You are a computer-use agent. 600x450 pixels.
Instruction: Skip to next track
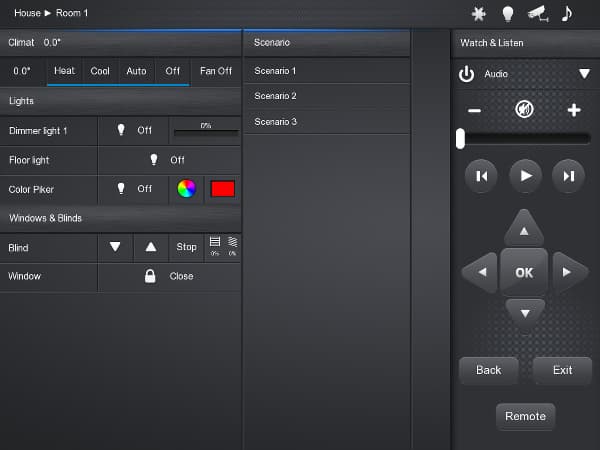pos(569,176)
